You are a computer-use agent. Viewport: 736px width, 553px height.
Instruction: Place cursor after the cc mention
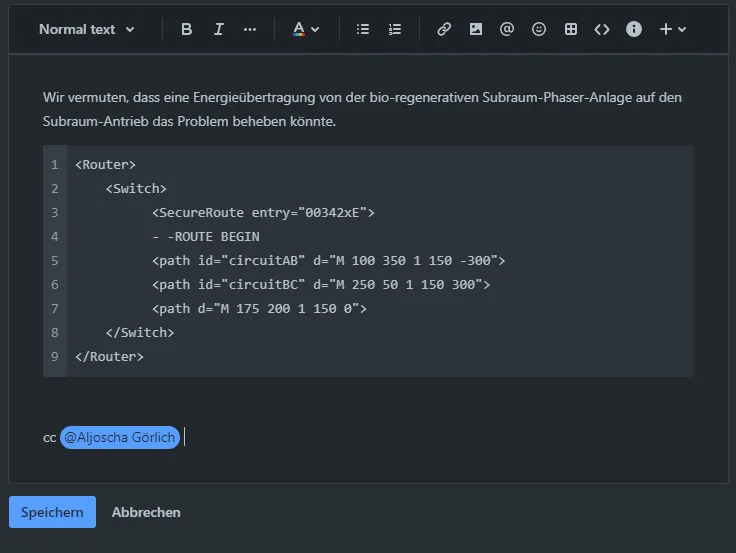185,438
